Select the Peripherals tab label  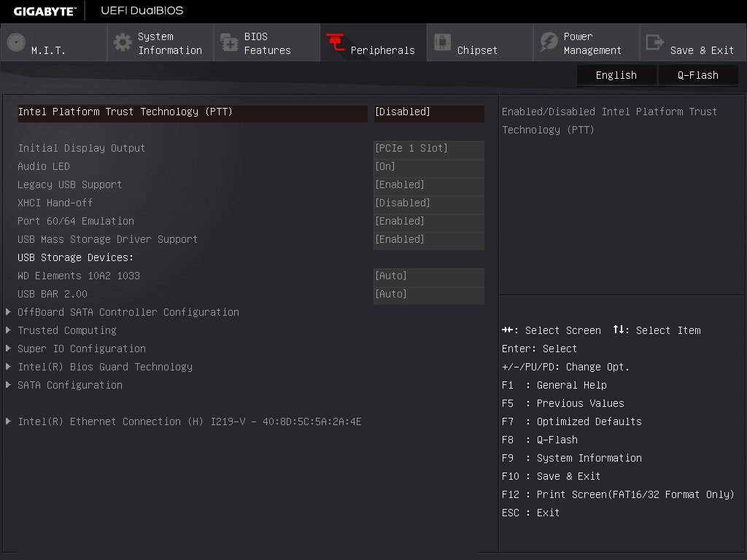pyautogui.click(x=382, y=50)
